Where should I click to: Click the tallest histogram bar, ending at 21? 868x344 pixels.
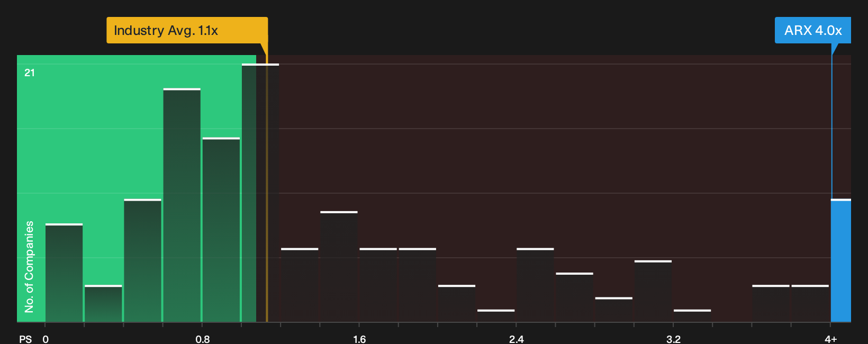(x=260, y=193)
